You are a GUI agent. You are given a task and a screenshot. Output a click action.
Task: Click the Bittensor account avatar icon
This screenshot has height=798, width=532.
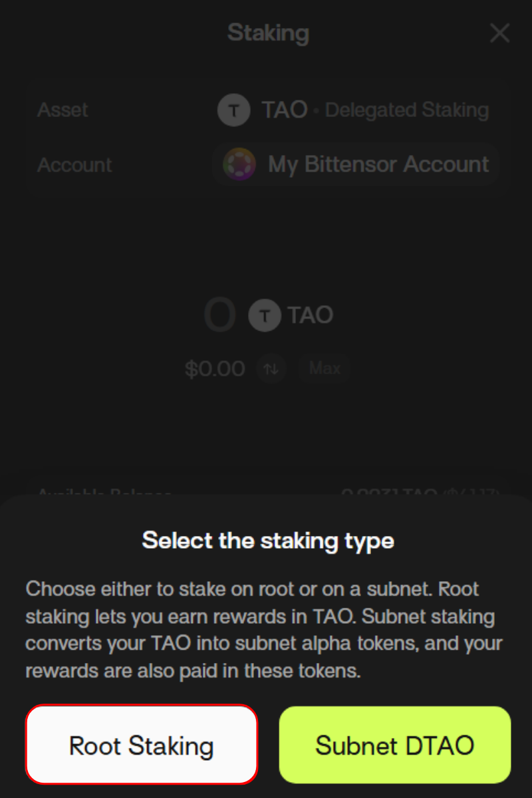pyautogui.click(x=239, y=164)
